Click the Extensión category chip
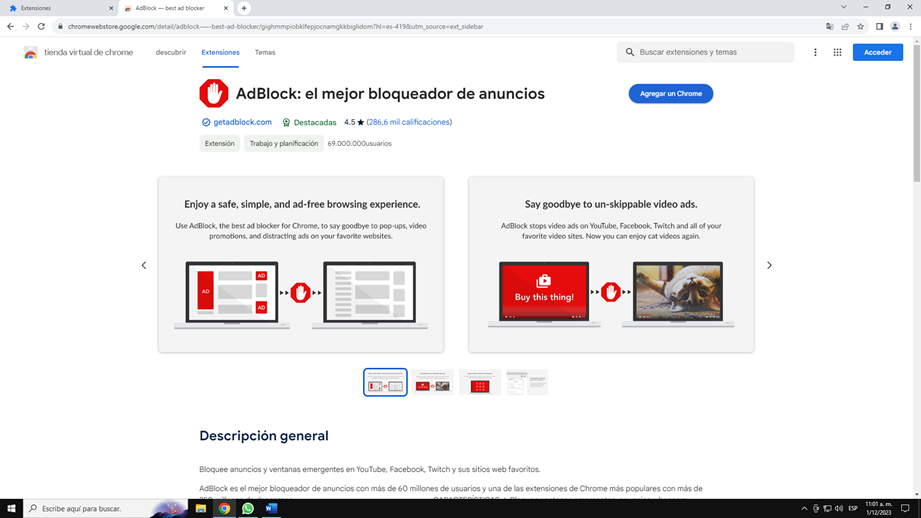 pos(220,143)
